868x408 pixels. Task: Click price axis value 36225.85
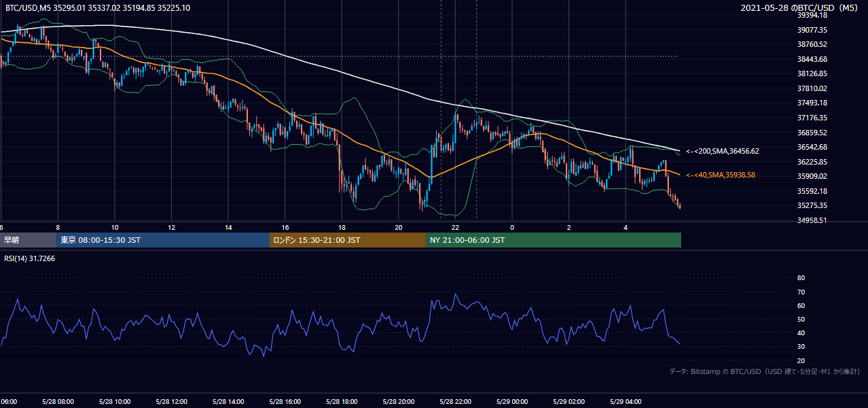[x=812, y=162]
